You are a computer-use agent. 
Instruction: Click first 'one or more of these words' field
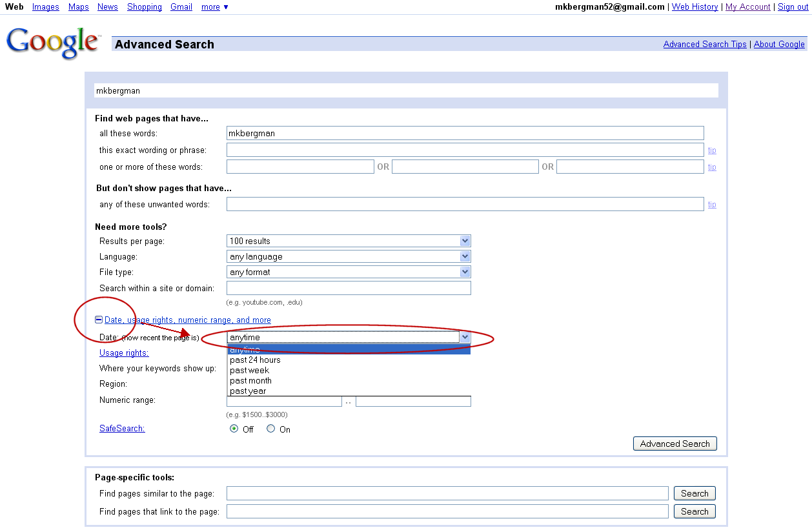click(x=300, y=167)
